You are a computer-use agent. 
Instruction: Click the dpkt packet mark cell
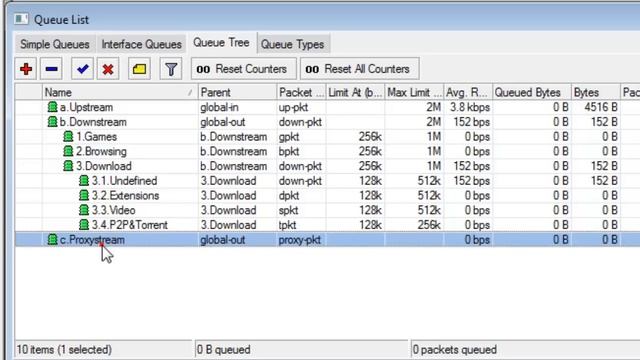point(301,196)
